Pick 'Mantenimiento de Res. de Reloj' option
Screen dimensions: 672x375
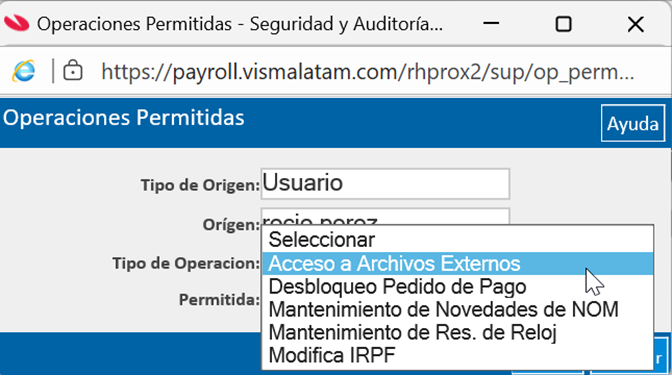[458, 332]
